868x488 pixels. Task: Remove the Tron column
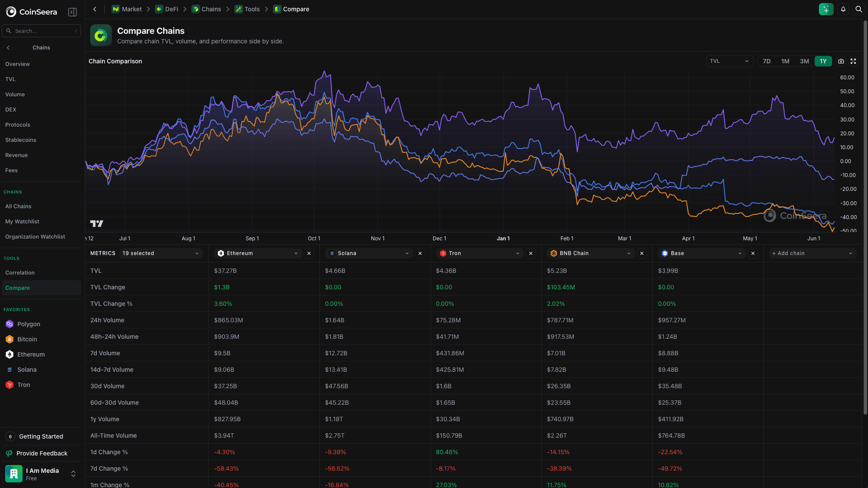(531, 253)
